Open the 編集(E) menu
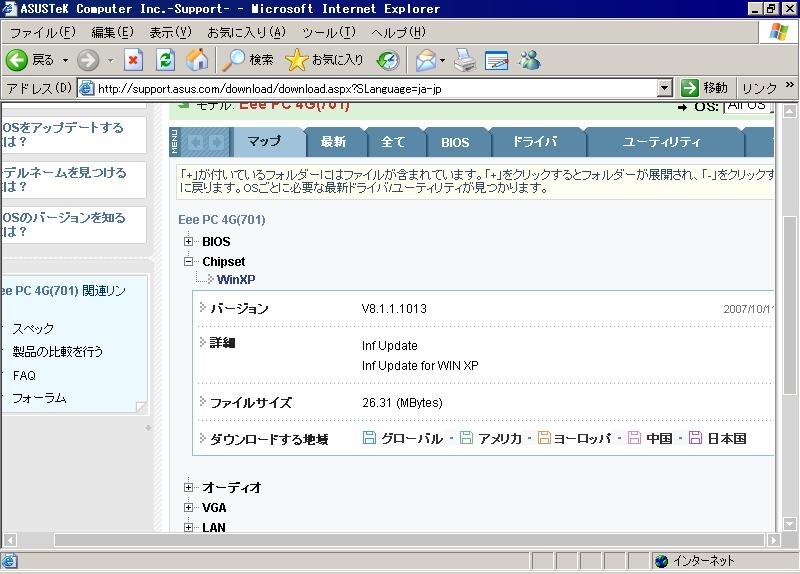Viewport: 800px width, 574px height. coord(112,33)
